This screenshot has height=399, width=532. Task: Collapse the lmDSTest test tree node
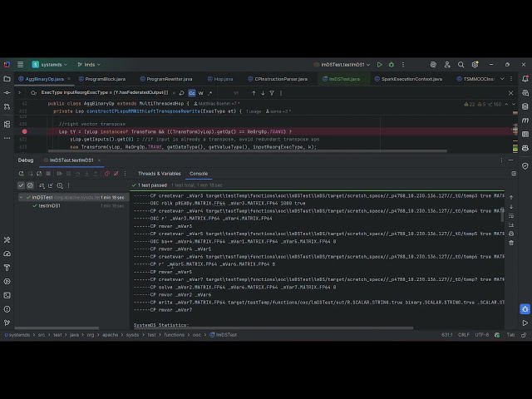coord(21,197)
